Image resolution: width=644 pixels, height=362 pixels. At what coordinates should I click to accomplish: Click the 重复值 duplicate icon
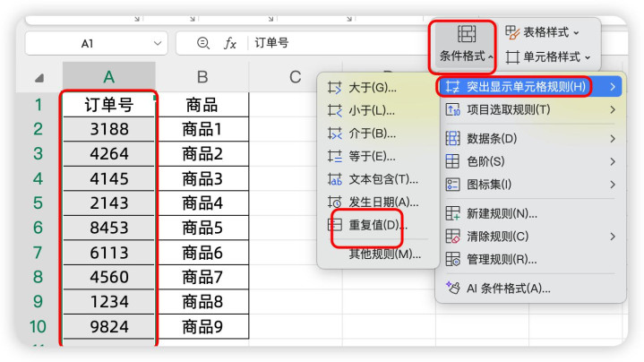point(334,225)
